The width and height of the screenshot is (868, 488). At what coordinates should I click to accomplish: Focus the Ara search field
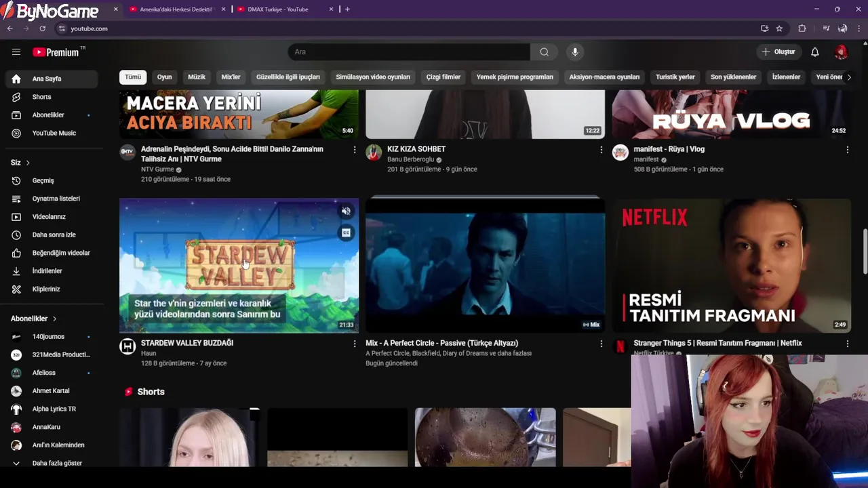pos(409,52)
